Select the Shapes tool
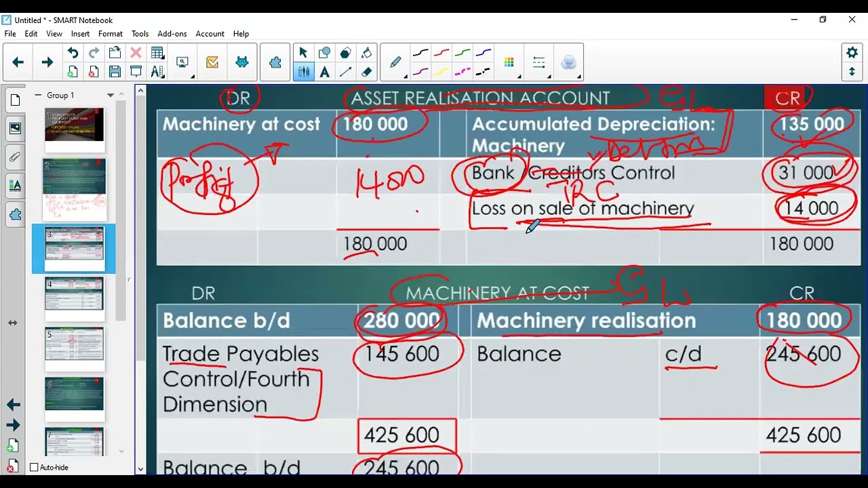 click(x=324, y=53)
